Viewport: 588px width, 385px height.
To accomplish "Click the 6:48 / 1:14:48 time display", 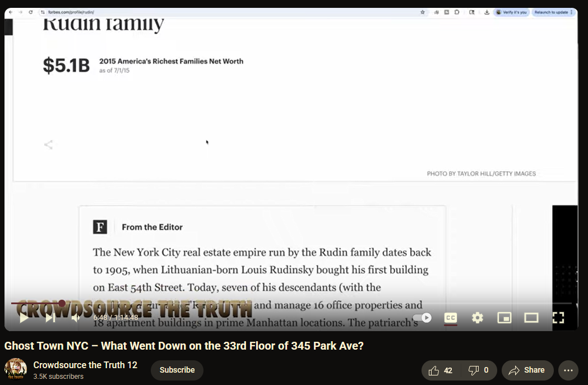I will click(x=115, y=318).
